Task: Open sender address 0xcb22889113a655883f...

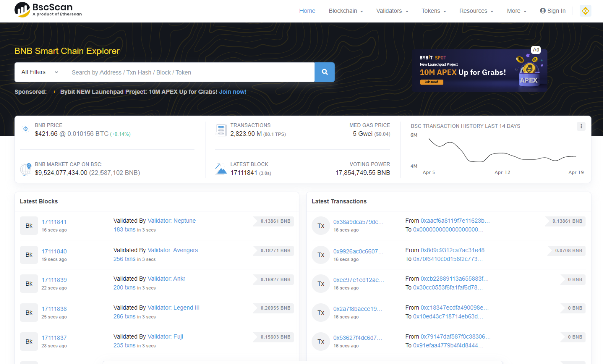Action: (455, 279)
